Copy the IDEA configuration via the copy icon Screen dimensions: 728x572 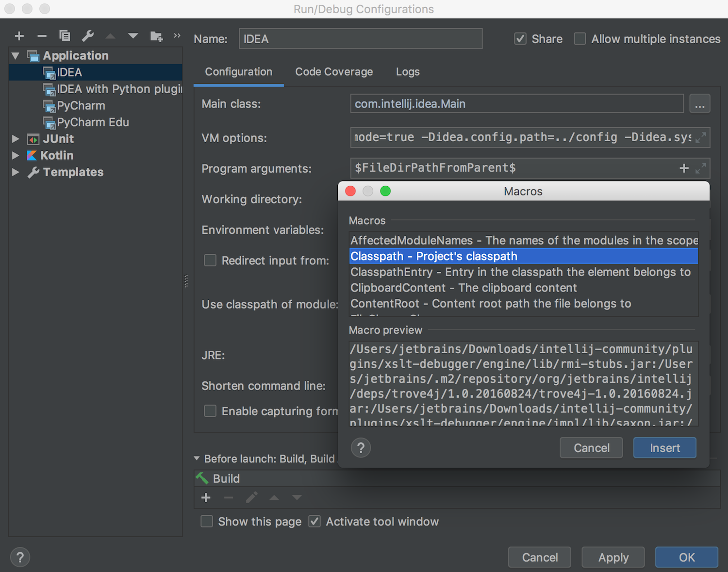click(65, 35)
